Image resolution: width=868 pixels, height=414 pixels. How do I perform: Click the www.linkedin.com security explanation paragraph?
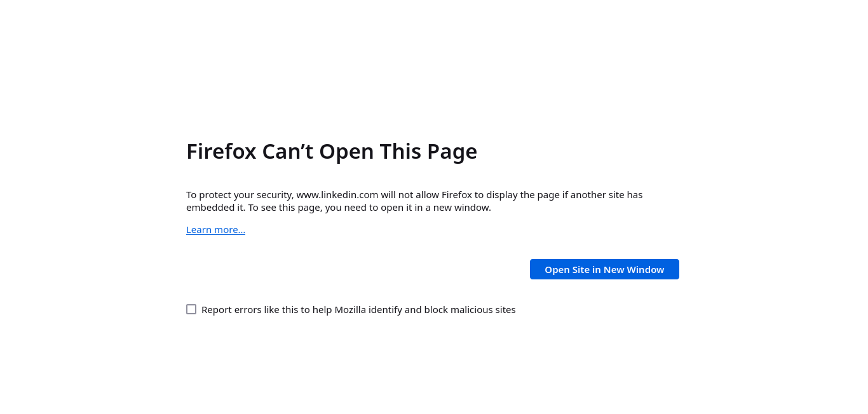click(x=414, y=201)
